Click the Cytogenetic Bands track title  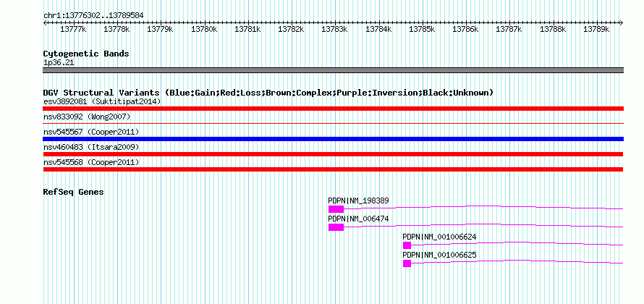click(x=86, y=54)
